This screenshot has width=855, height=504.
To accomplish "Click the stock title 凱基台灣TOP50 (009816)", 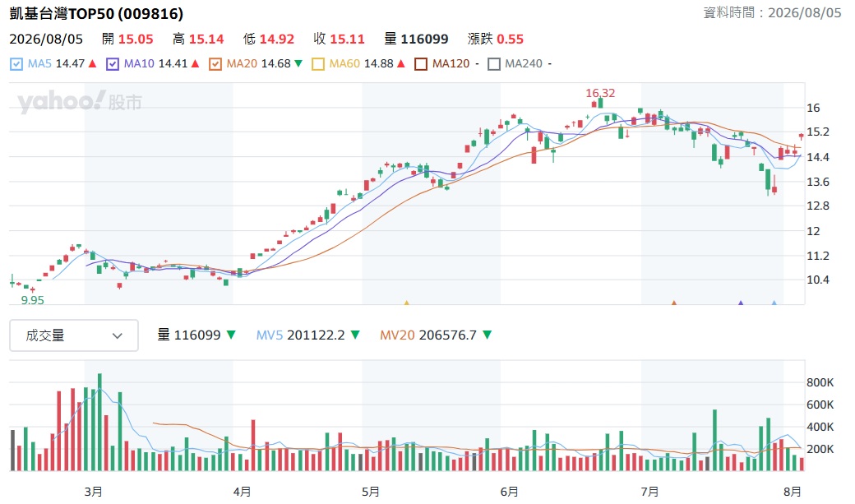I will (96, 14).
